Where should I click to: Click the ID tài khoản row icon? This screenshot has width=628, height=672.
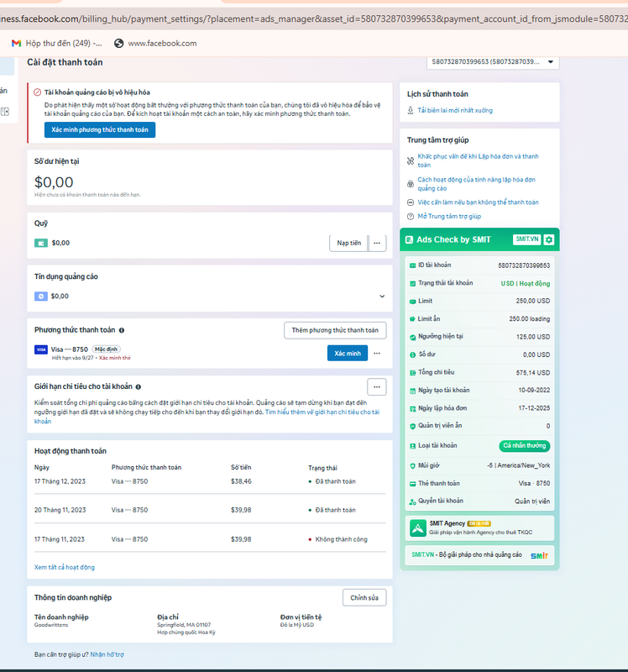(412, 265)
